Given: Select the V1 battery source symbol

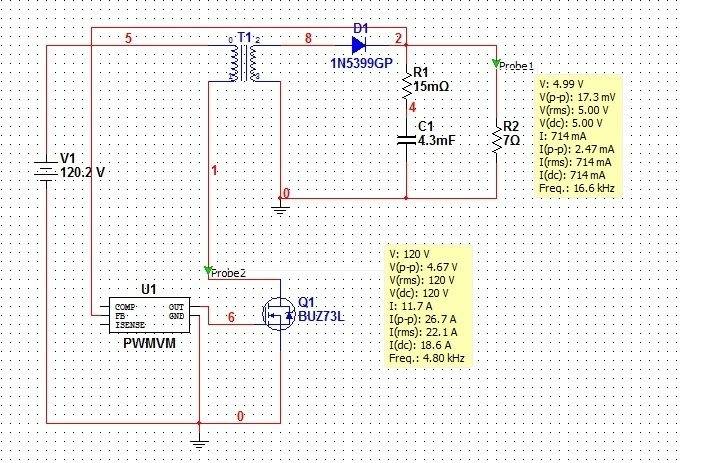Looking at the screenshot, I should [x=46, y=171].
